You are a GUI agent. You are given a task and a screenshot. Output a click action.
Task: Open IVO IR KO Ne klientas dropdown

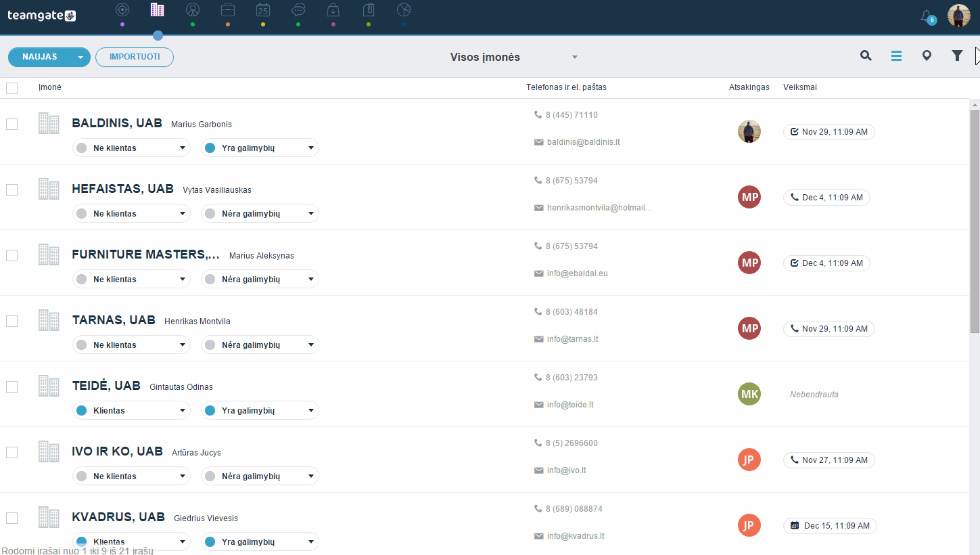(x=131, y=476)
